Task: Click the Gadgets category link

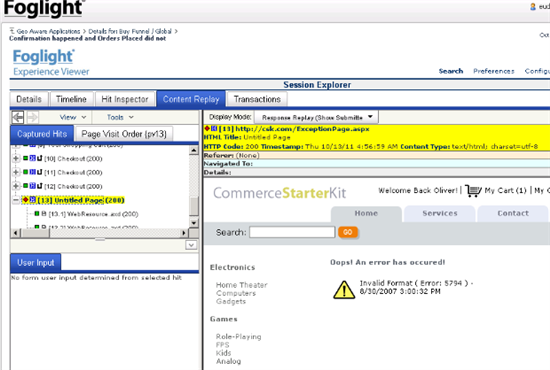Action: [x=231, y=301]
